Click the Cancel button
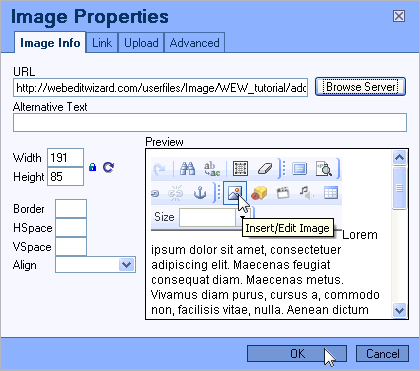This screenshot has height=371, width=420. pos(382,353)
